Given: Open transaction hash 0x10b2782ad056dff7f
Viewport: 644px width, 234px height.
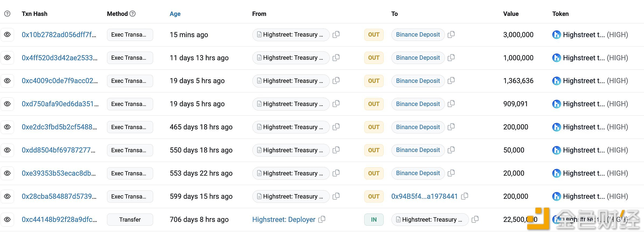Looking at the screenshot, I should (x=59, y=35).
